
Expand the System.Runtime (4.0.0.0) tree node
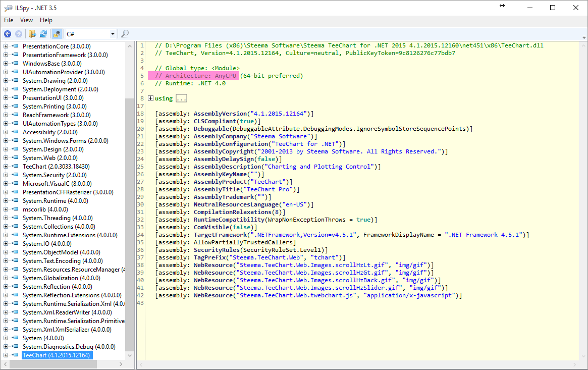(x=6, y=201)
